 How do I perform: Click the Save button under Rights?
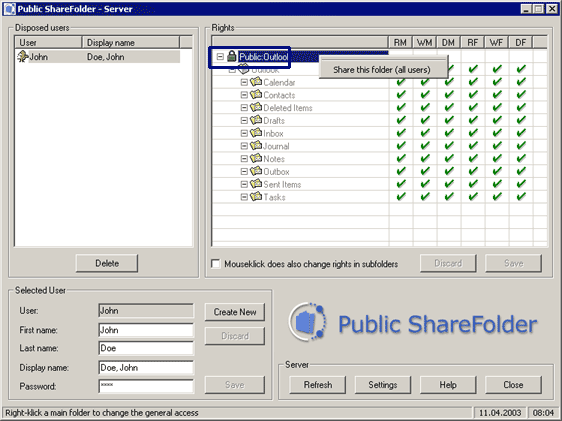514,263
